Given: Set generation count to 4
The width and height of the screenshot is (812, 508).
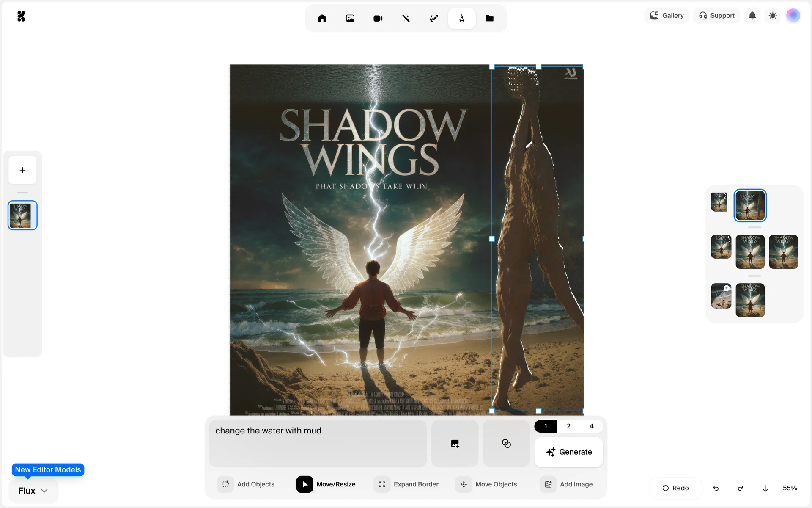Looking at the screenshot, I should pos(591,426).
